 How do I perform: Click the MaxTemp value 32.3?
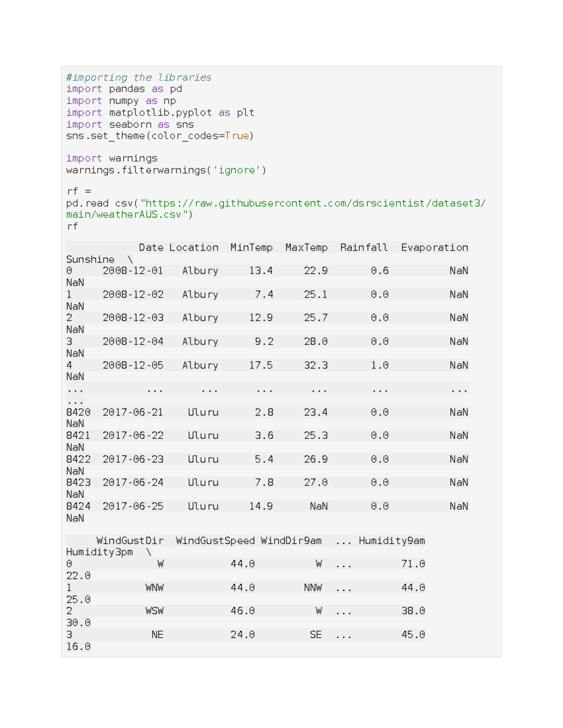click(316, 365)
